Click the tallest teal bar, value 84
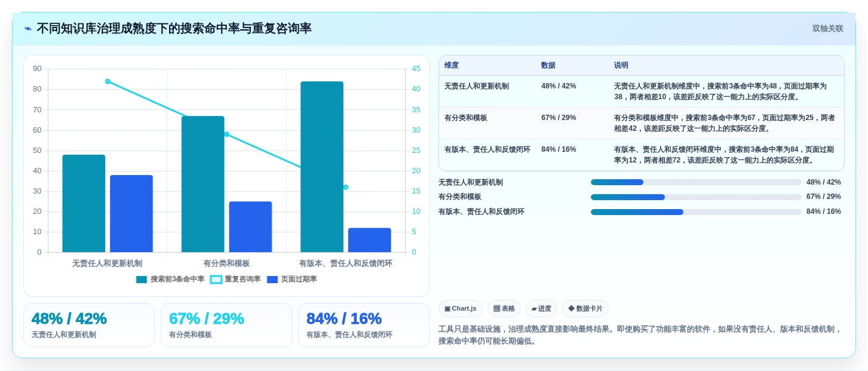The width and height of the screenshot is (868, 371). coord(322,167)
